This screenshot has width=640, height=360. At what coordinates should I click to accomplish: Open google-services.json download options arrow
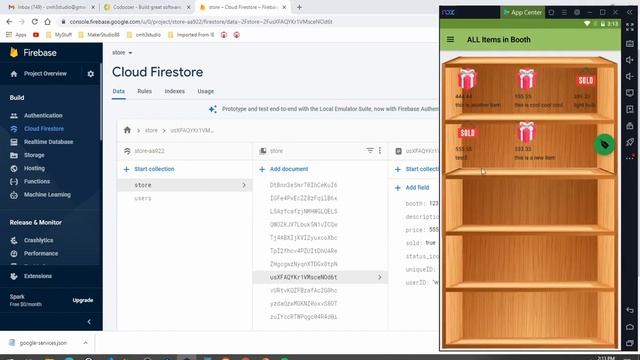85,343
